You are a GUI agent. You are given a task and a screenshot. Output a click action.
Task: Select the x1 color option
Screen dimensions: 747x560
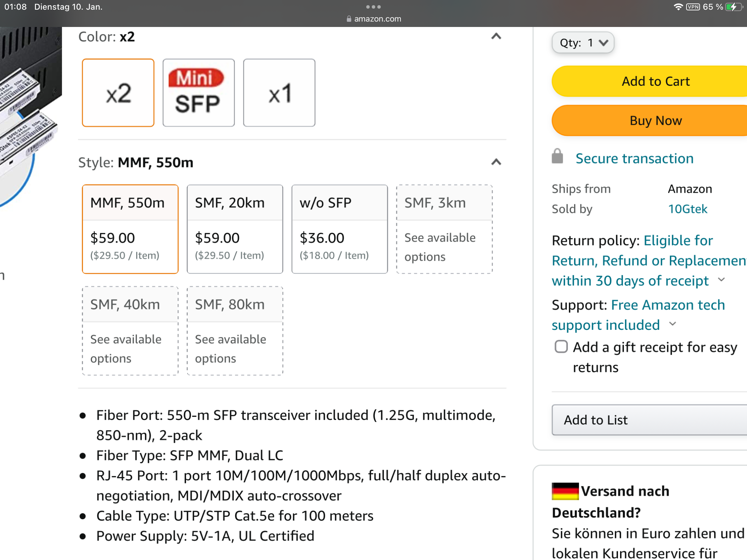[279, 93]
